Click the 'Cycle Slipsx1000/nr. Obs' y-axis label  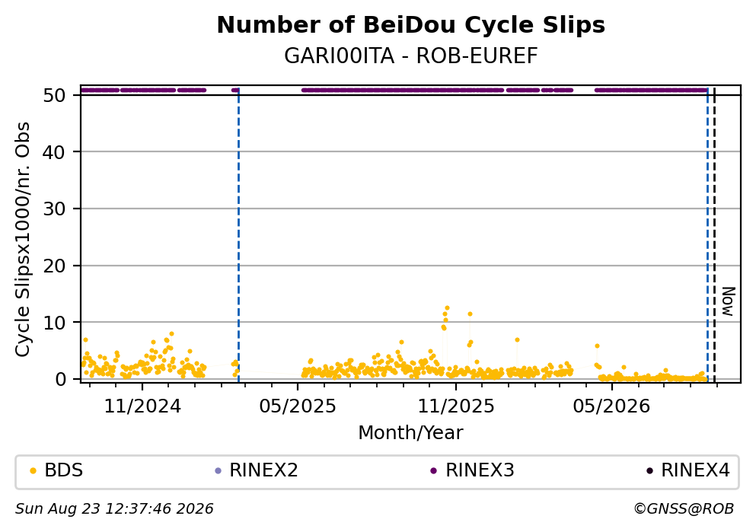pyautogui.click(x=22, y=239)
